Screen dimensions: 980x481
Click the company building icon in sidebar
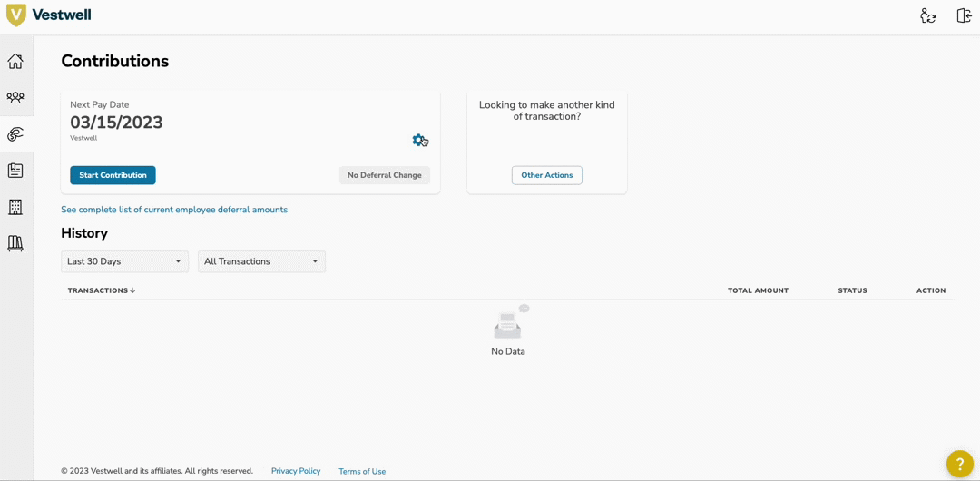[15, 207]
